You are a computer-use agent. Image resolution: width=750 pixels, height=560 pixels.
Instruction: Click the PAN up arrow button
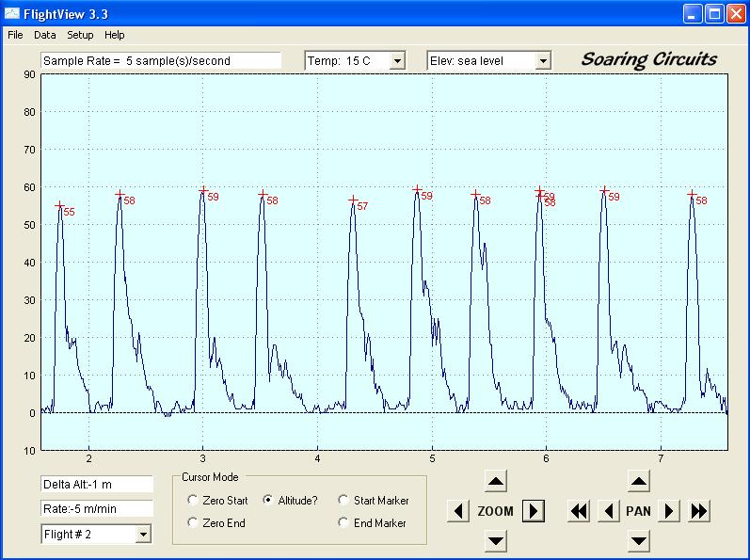(639, 481)
